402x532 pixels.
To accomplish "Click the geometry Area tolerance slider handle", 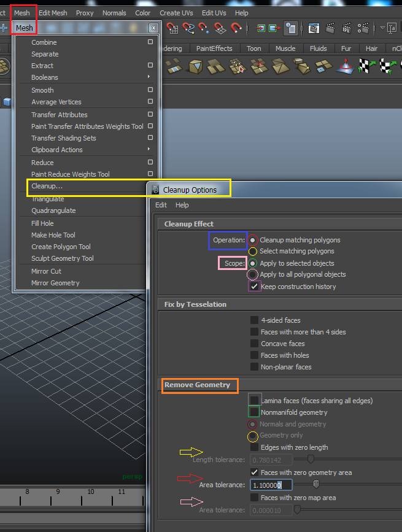I will [316, 484].
